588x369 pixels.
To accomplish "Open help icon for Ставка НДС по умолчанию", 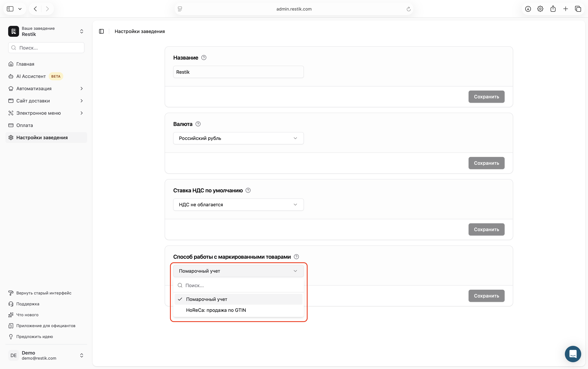I will click(x=248, y=190).
